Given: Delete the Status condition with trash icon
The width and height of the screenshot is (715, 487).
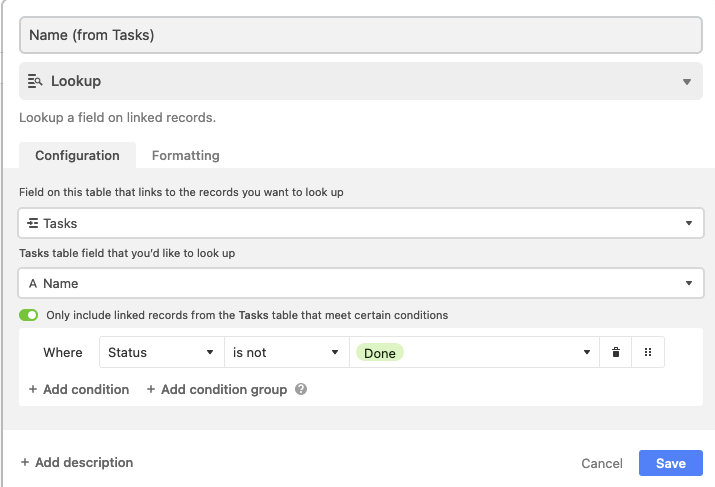Looking at the screenshot, I should (616, 352).
